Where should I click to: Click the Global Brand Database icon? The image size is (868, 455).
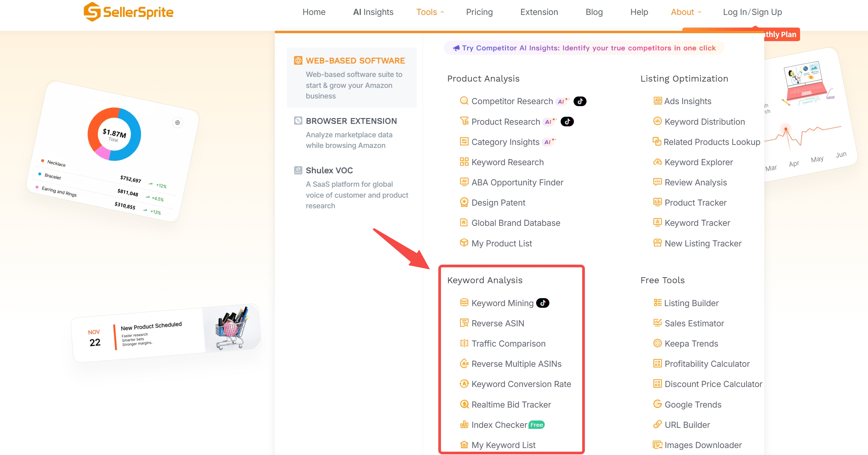(464, 223)
